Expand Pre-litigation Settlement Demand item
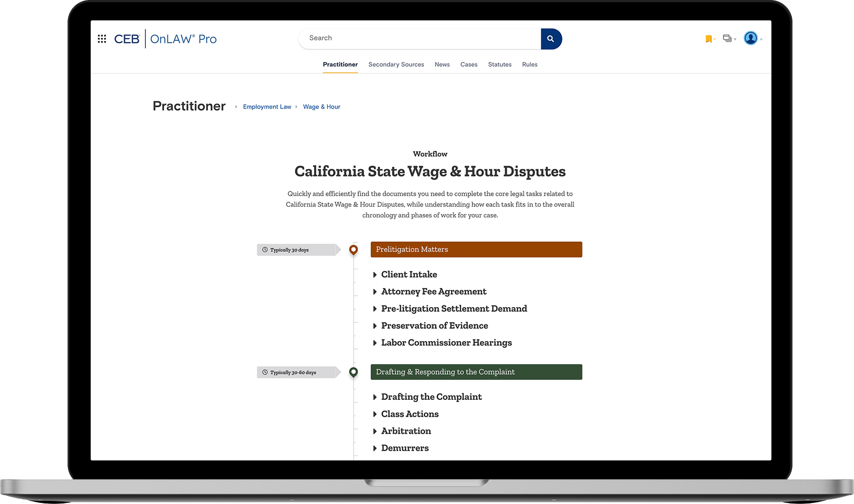This screenshot has height=504, width=854. [x=453, y=309]
